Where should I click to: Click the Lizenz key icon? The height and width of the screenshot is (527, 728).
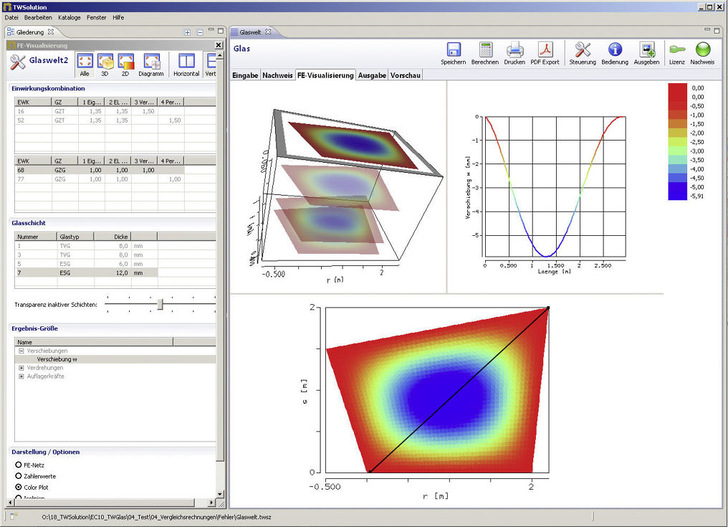coord(676,50)
